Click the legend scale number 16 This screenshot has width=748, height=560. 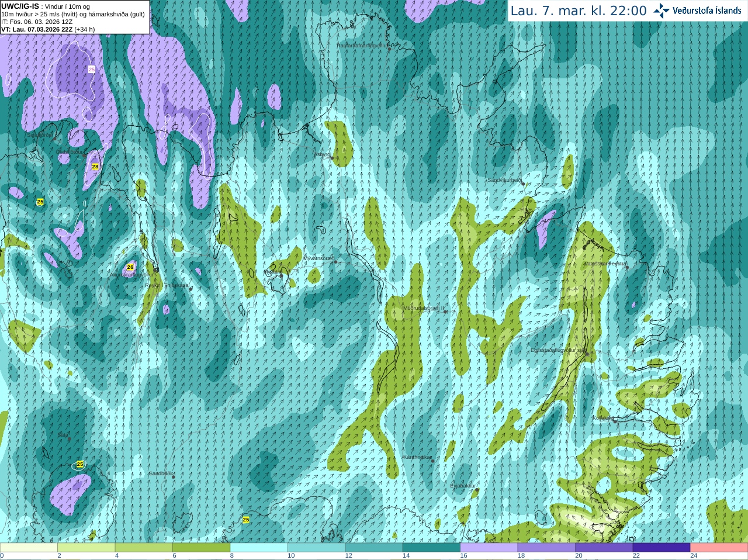463,556
